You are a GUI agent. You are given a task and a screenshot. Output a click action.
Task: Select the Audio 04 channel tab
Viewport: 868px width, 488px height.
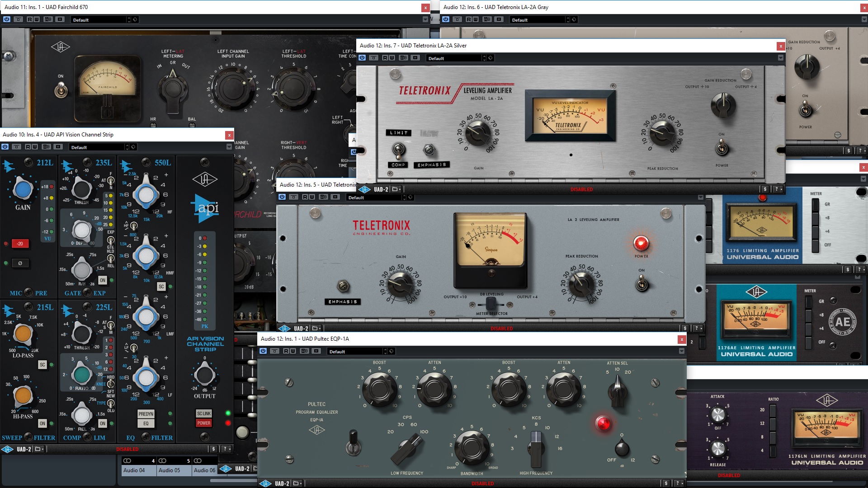click(x=134, y=470)
